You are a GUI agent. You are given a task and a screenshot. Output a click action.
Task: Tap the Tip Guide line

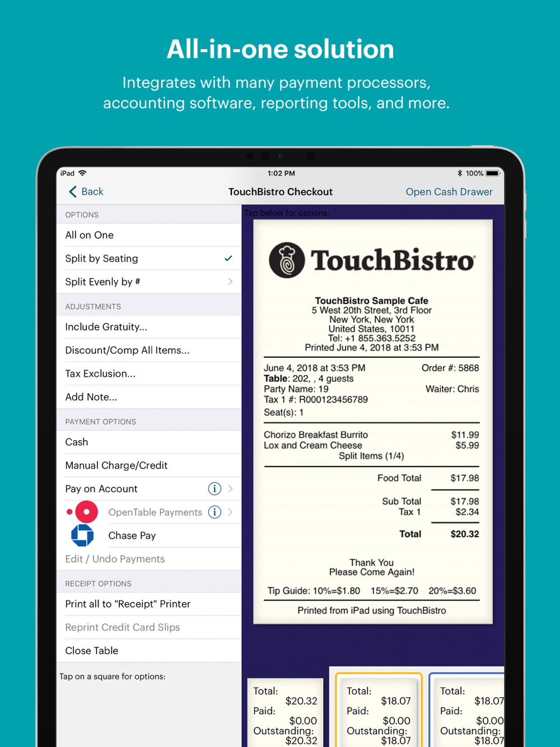click(x=372, y=591)
